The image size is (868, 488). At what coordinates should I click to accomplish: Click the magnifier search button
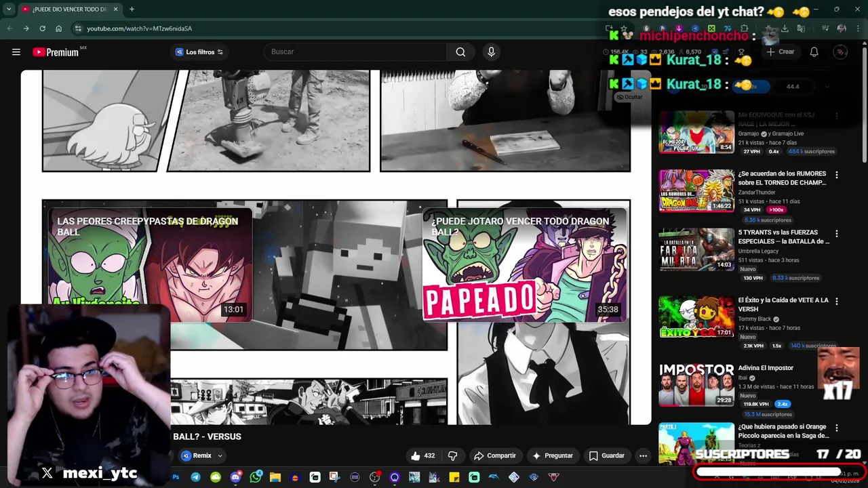point(460,52)
